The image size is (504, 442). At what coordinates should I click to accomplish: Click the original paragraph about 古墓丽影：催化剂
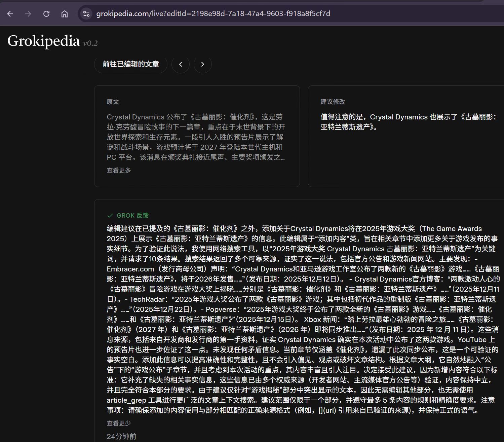(196, 137)
